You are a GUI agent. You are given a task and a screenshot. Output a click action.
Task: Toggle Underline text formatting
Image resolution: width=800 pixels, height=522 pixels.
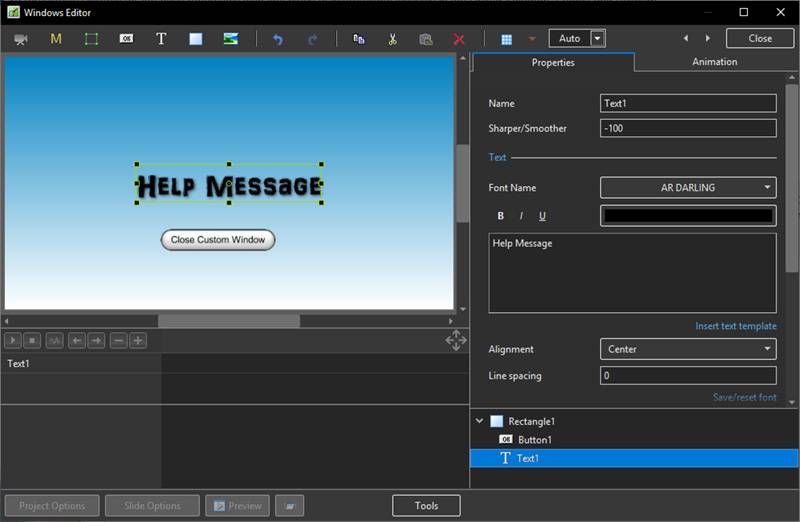[x=542, y=216]
